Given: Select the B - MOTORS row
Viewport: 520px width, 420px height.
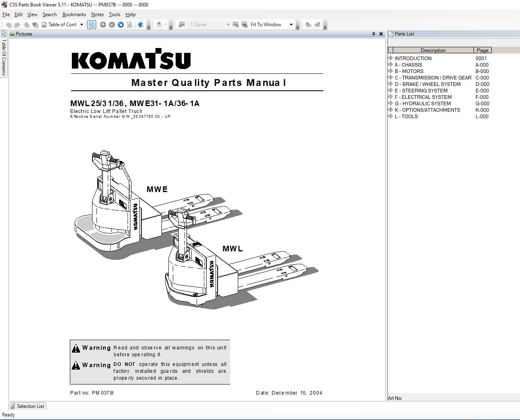Looking at the screenshot, I should 440,71.
